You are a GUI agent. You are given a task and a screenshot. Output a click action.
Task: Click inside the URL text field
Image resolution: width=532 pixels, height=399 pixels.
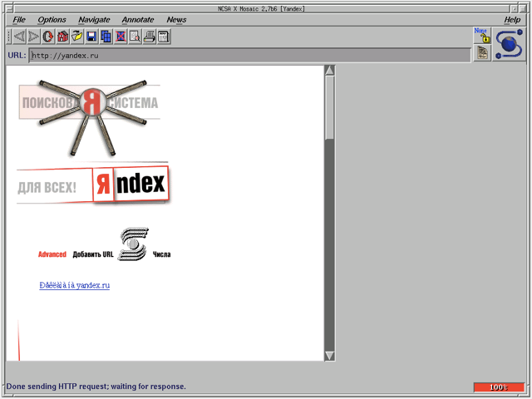click(249, 56)
